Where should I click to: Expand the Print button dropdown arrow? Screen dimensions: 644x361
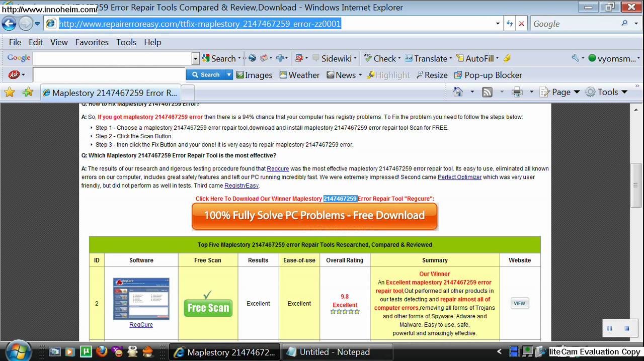pyautogui.click(x=531, y=92)
